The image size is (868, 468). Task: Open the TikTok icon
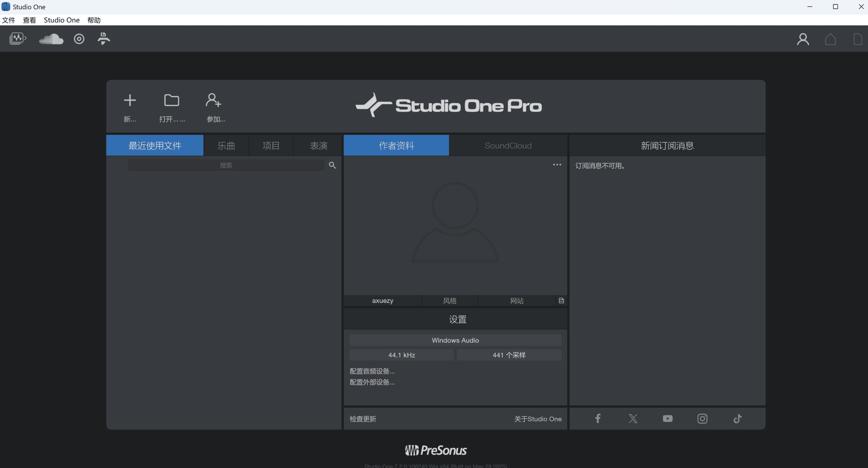pos(737,419)
